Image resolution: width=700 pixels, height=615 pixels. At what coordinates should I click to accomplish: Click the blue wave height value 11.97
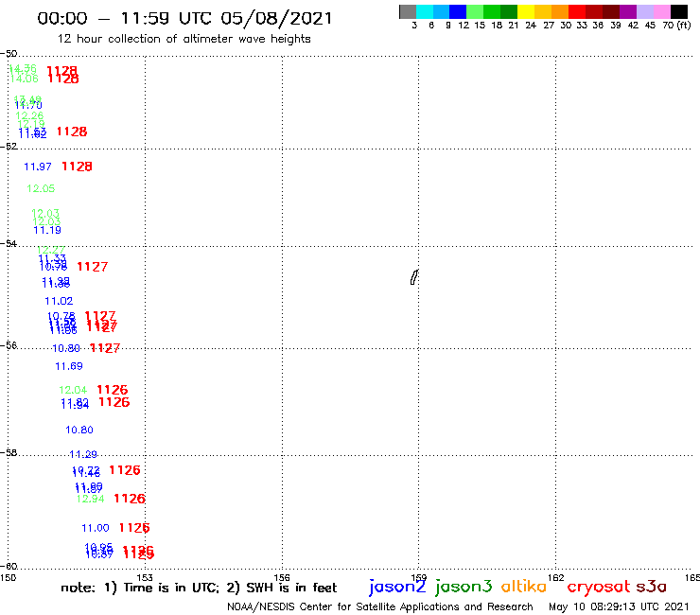(38, 167)
